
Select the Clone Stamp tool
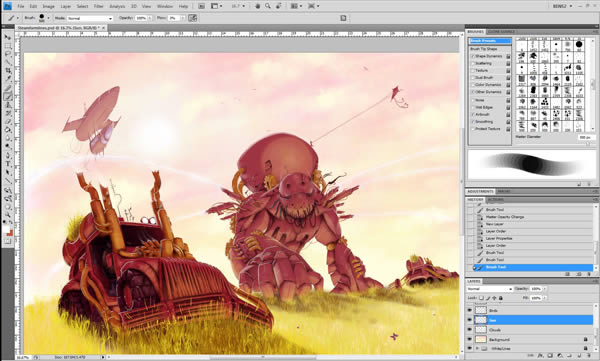click(x=7, y=105)
